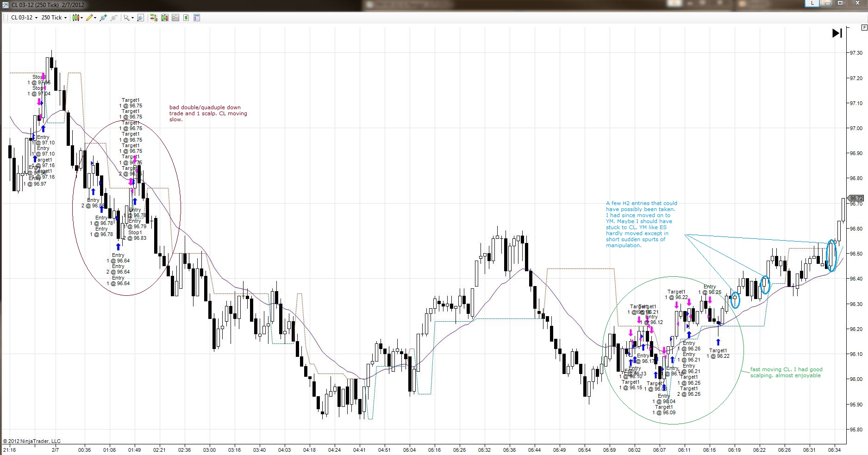Select the pencil drawing tools icon
Image resolution: width=868 pixels, height=455 pixels.
tap(89, 18)
